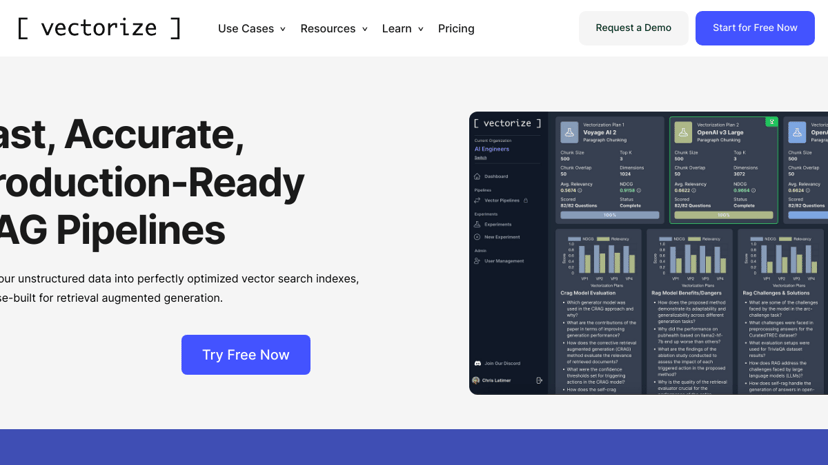Expand the Resources chevron arrow
Screen dimensions: 828x465
pos(364,29)
